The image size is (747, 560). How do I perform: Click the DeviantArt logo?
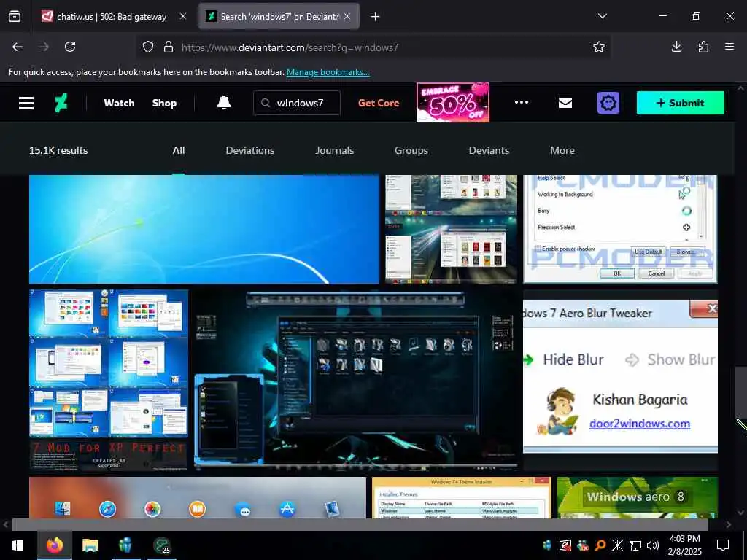[x=61, y=103]
